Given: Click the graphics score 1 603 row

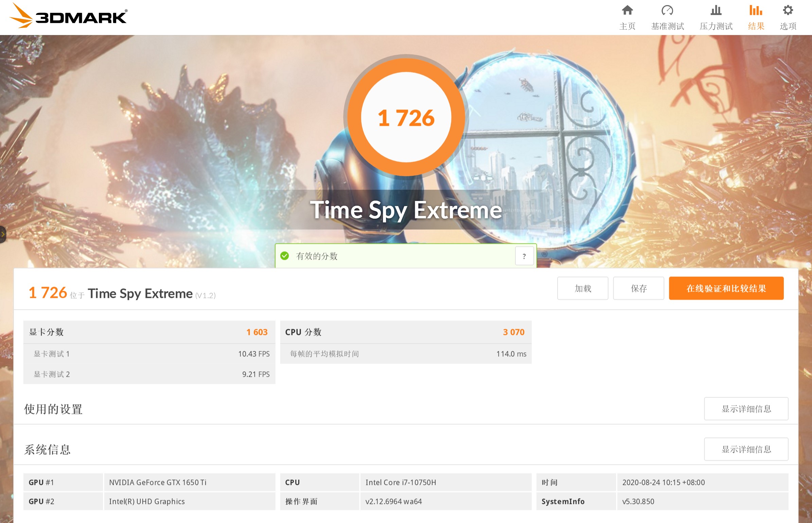Looking at the screenshot, I should [149, 332].
